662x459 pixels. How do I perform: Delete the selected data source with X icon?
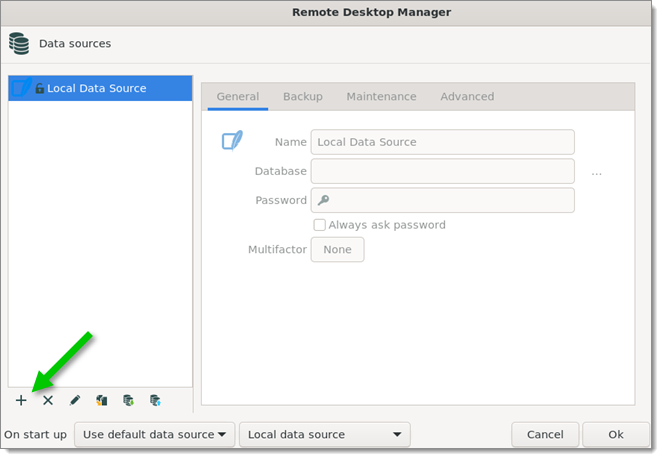point(48,400)
